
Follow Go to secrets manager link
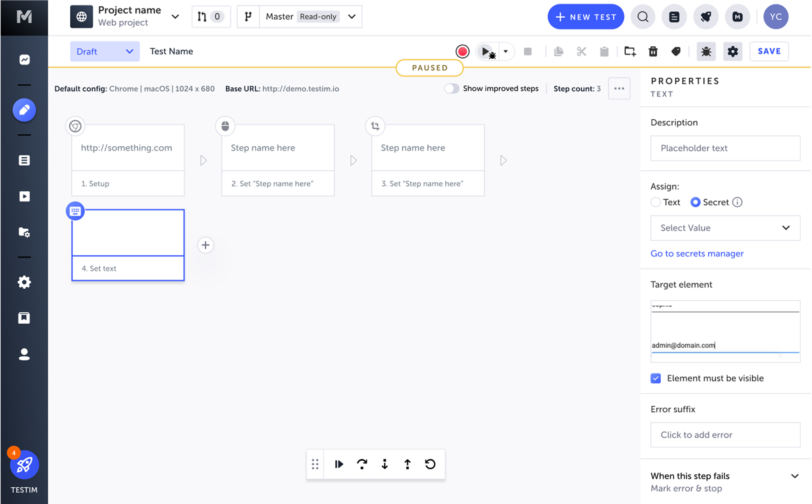tap(697, 254)
